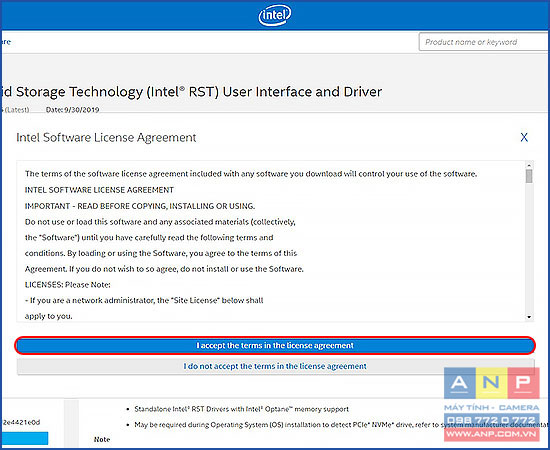The image size is (550, 450).
Task: Click the 'Standalone Intel RST Drivers' bullet
Action: (241, 409)
